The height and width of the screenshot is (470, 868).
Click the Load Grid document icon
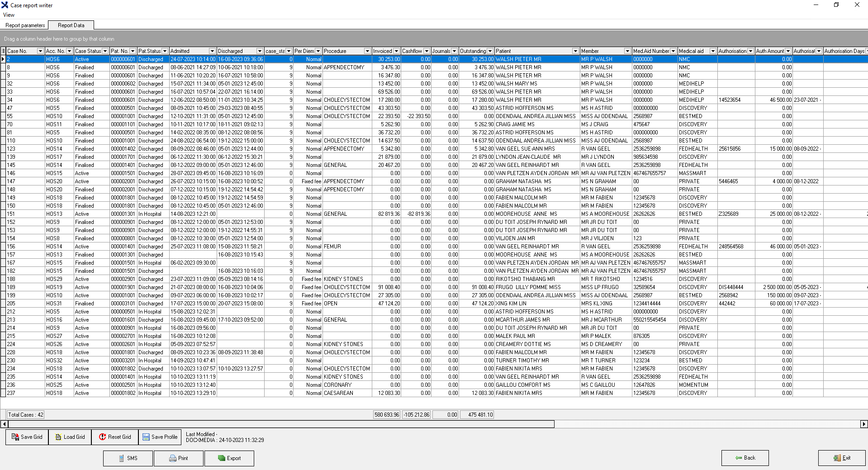(58, 437)
